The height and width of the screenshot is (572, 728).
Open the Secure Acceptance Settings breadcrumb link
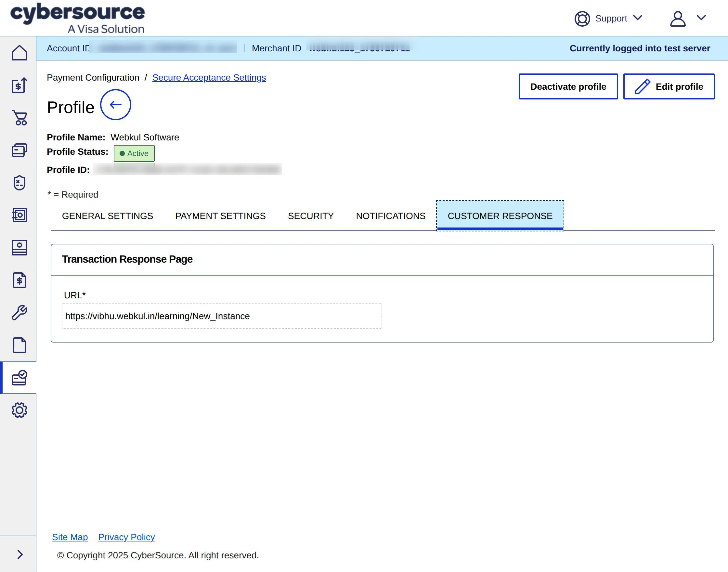click(209, 78)
